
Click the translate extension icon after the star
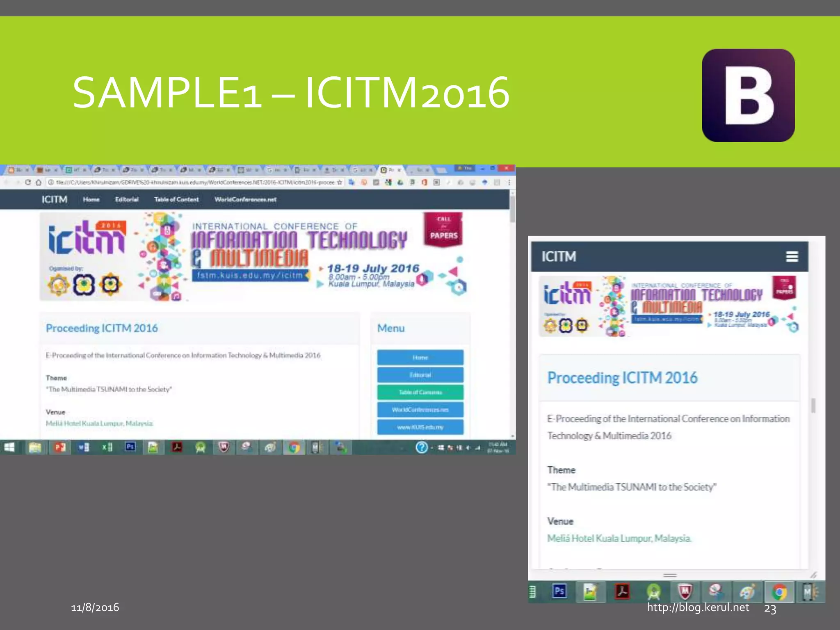[x=352, y=183]
